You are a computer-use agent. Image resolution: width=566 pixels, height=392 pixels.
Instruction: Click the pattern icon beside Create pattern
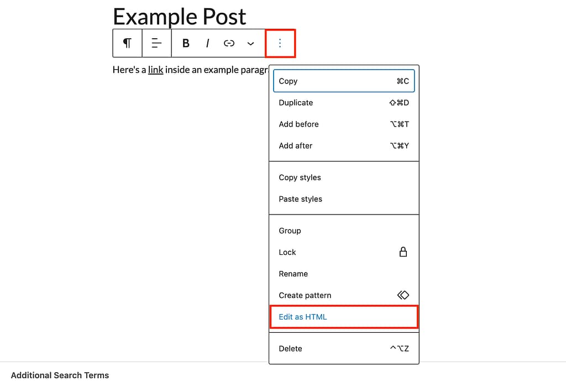click(x=403, y=295)
